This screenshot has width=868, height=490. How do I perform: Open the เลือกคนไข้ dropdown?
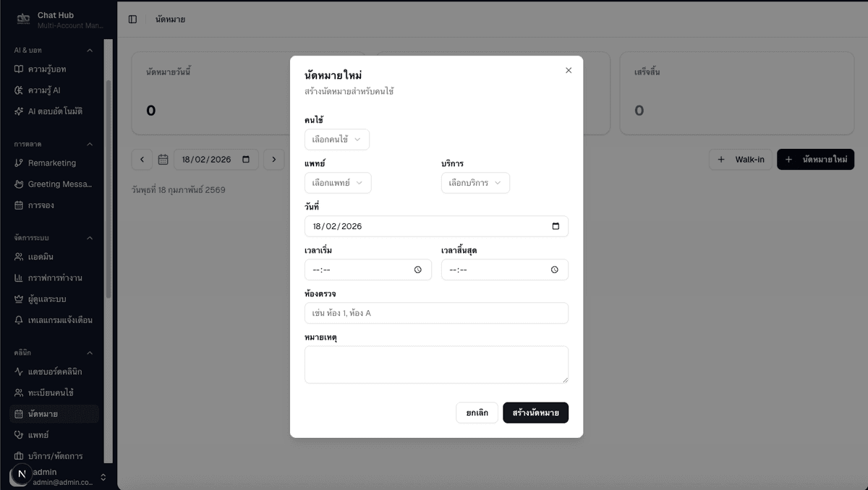point(337,139)
